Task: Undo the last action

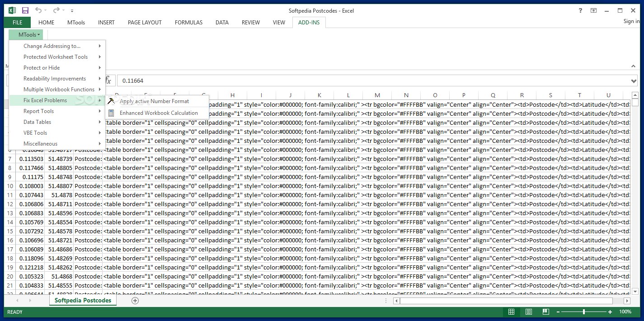Action: coord(38,10)
